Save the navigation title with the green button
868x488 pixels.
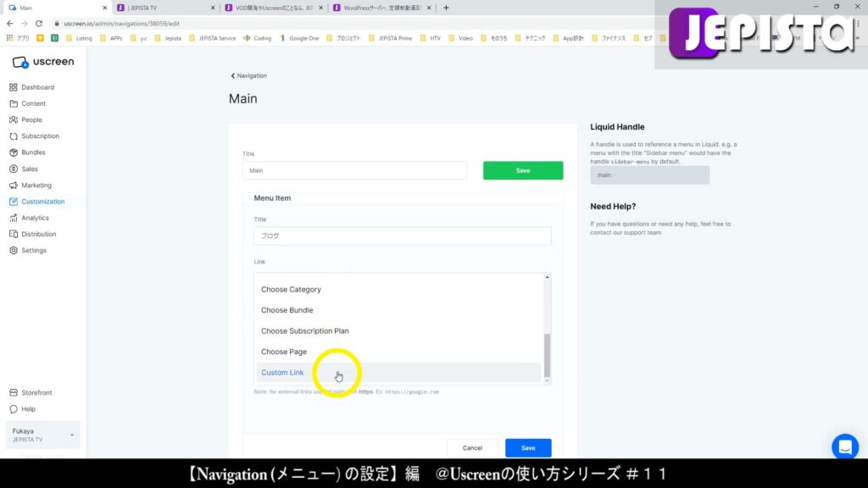click(x=522, y=169)
